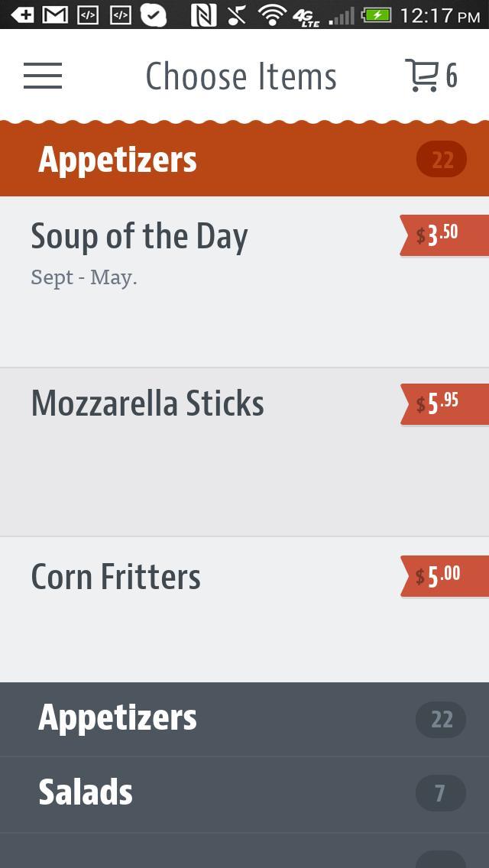Image resolution: width=489 pixels, height=868 pixels.
Task: Tap the Gmail notification icon
Action: click(54, 15)
